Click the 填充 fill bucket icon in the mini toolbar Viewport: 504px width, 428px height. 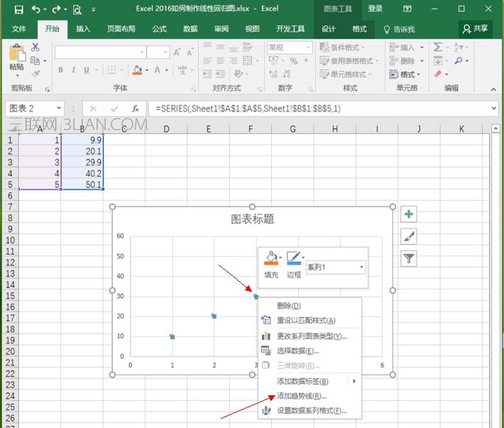270,258
